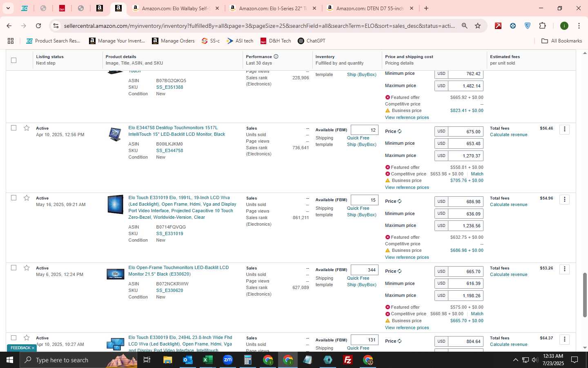This screenshot has height=368, width=588.
Task: Click the Elo E330620 product thumbnail
Action: [115, 274]
